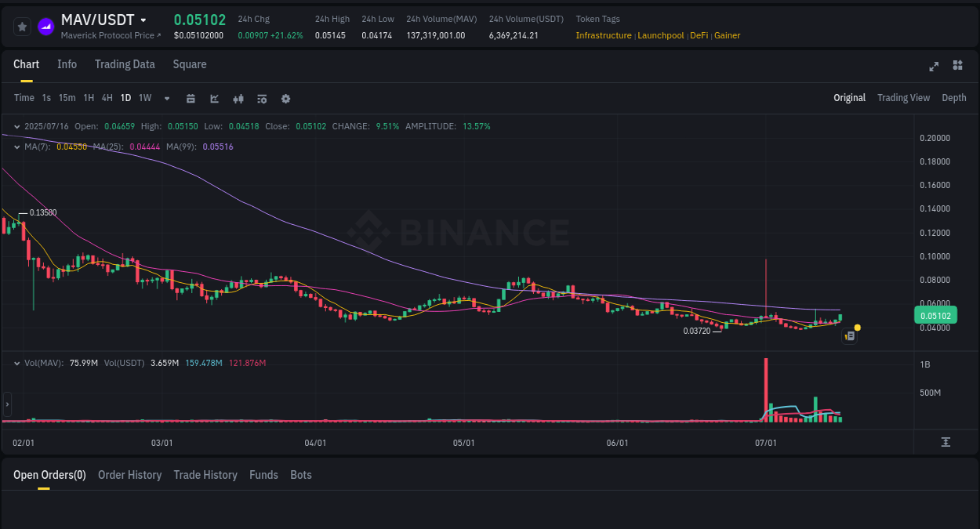Open the Launchpool token tag link
The height and width of the screenshot is (529, 980).
661,35
